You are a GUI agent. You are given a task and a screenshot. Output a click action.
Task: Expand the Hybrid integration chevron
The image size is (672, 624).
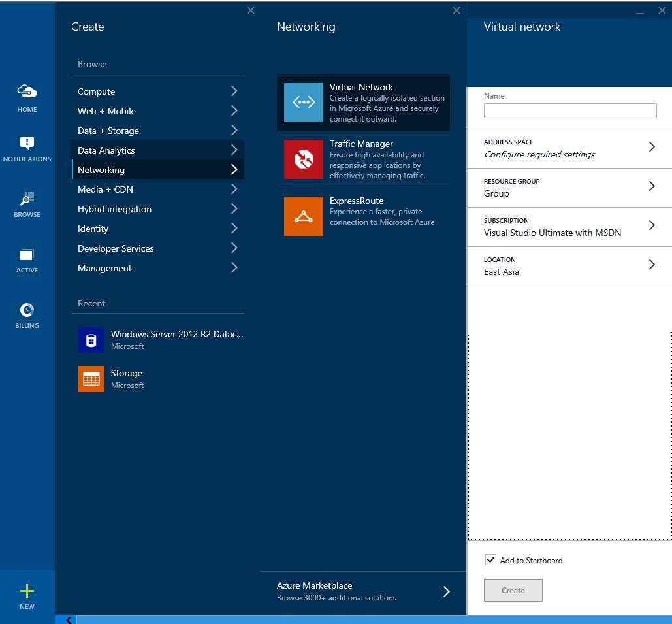pyautogui.click(x=234, y=209)
